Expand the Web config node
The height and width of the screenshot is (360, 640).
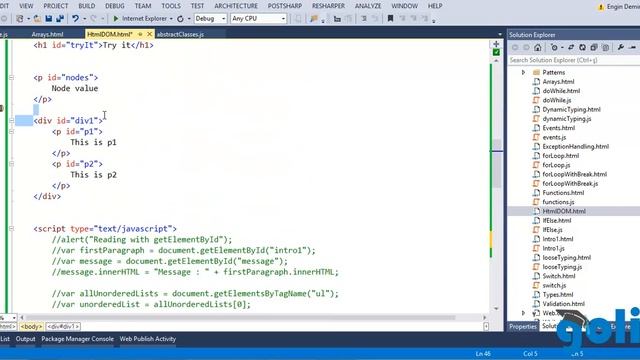[523, 313]
